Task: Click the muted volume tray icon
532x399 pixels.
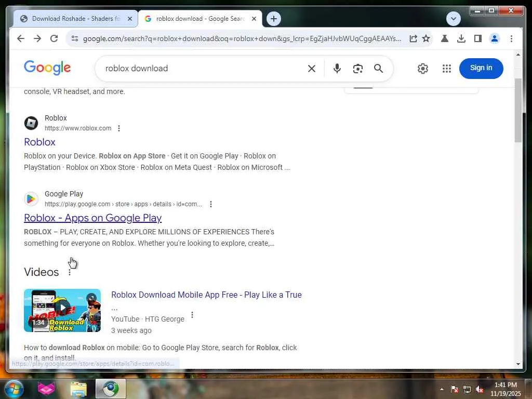Action: [x=480, y=389]
